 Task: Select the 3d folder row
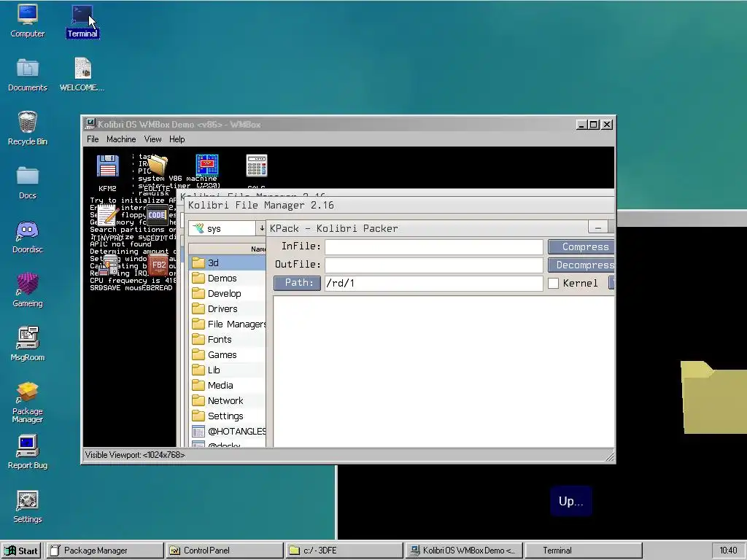point(228,262)
